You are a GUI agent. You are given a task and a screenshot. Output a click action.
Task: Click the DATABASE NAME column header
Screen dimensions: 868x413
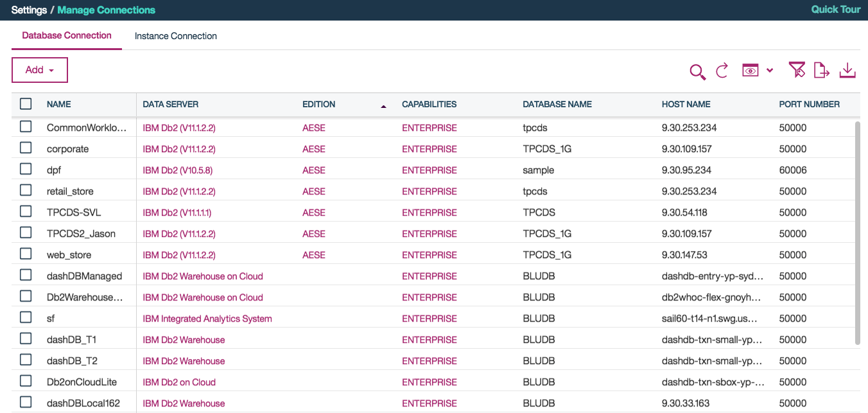click(557, 104)
